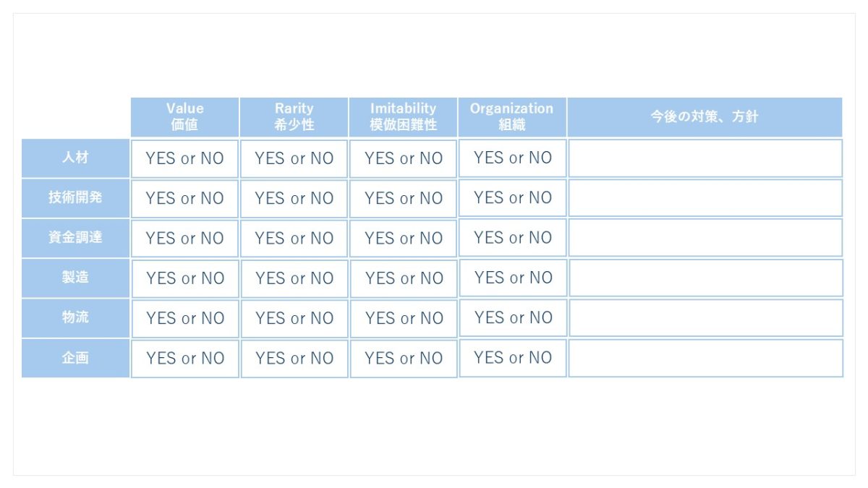Click the 製造 row label

point(75,278)
